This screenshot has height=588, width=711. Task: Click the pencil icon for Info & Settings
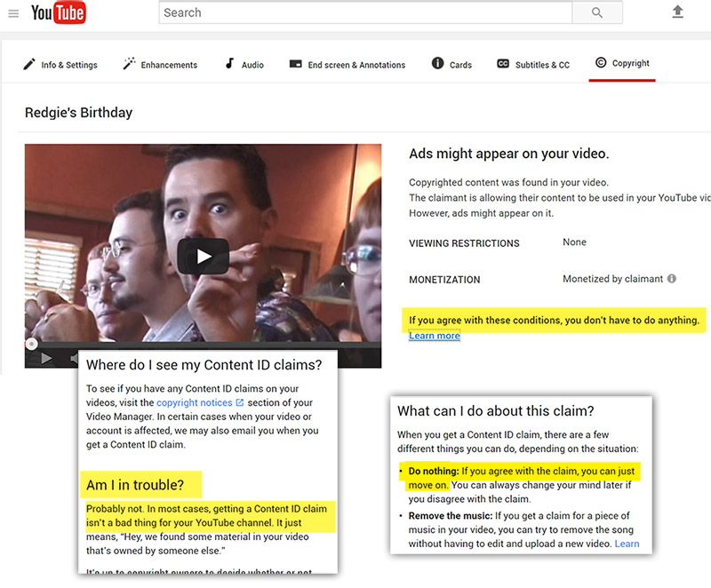(x=29, y=64)
